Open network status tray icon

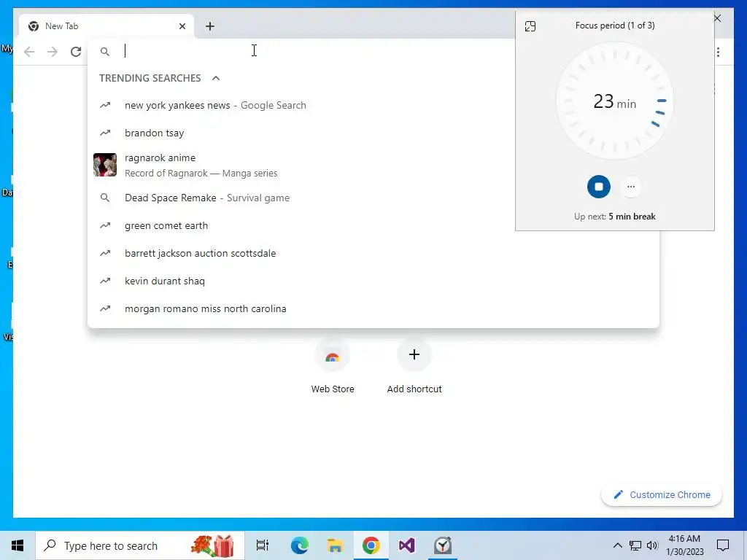(635, 545)
